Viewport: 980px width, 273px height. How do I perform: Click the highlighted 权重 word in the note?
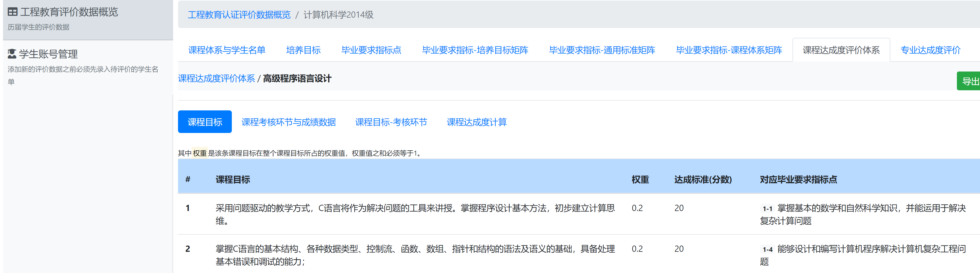coord(200,153)
